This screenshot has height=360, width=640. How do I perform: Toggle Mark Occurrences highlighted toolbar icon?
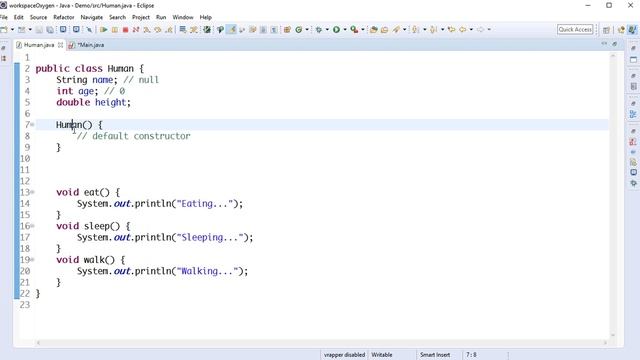231,29
